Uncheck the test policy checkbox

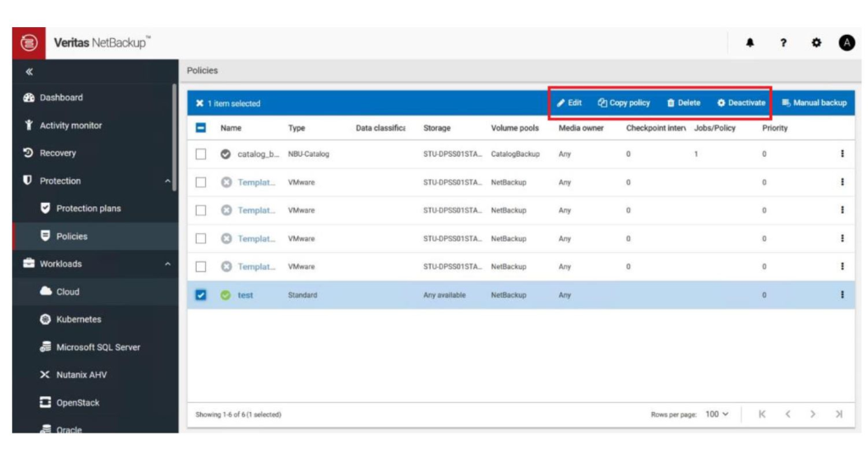(201, 295)
